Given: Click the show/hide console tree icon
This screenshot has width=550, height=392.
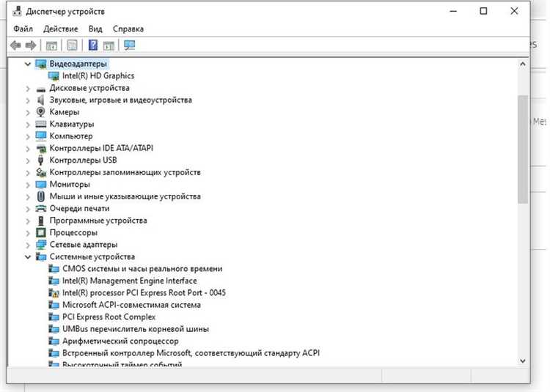Looking at the screenshot, I should pyautogui.click(x=51, y=45).
